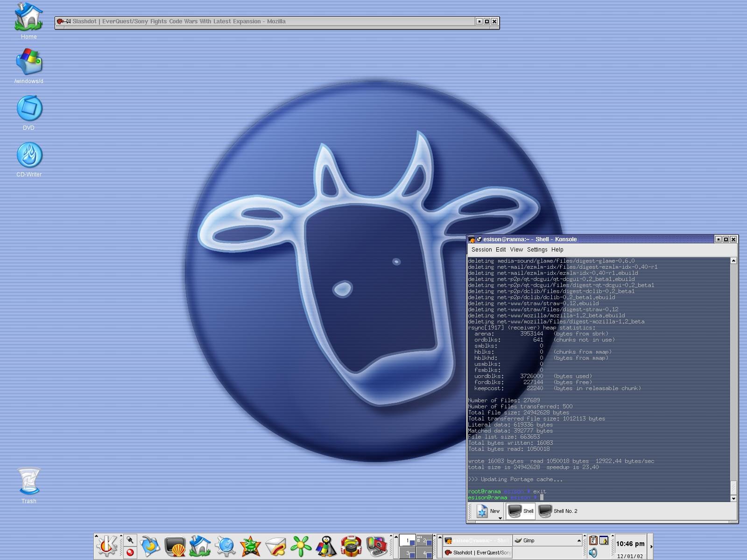
Task: Click the 12/01/02 date display
Action: (630, 556)
